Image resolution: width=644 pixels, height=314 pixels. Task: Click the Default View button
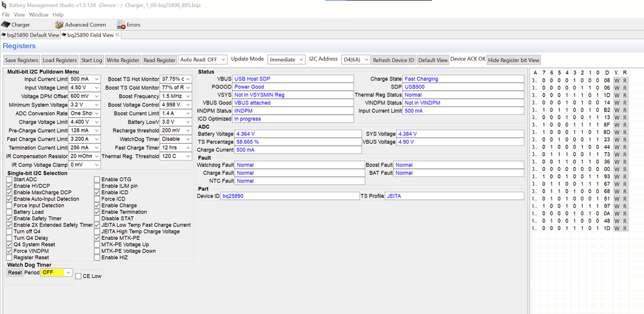point(433,60)
